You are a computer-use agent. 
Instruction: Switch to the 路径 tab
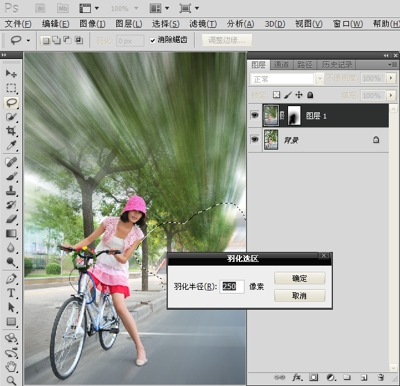tap(305, 65)
